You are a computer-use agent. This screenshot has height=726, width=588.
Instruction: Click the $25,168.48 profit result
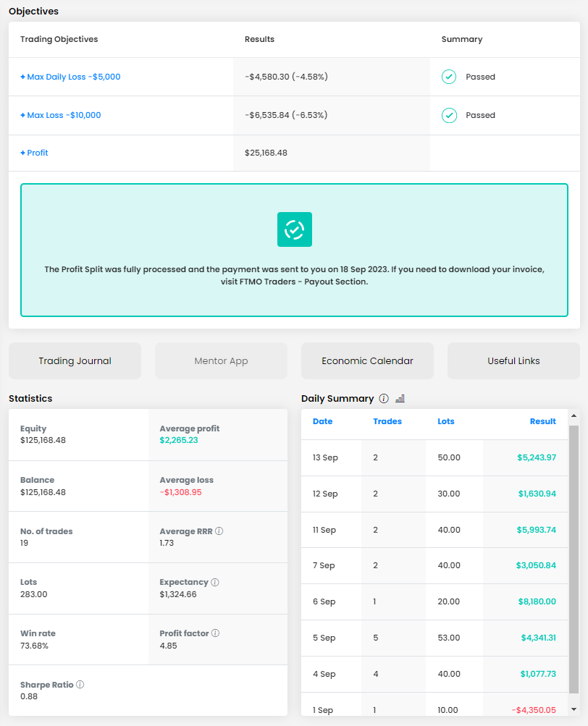[x=266, y=153]
